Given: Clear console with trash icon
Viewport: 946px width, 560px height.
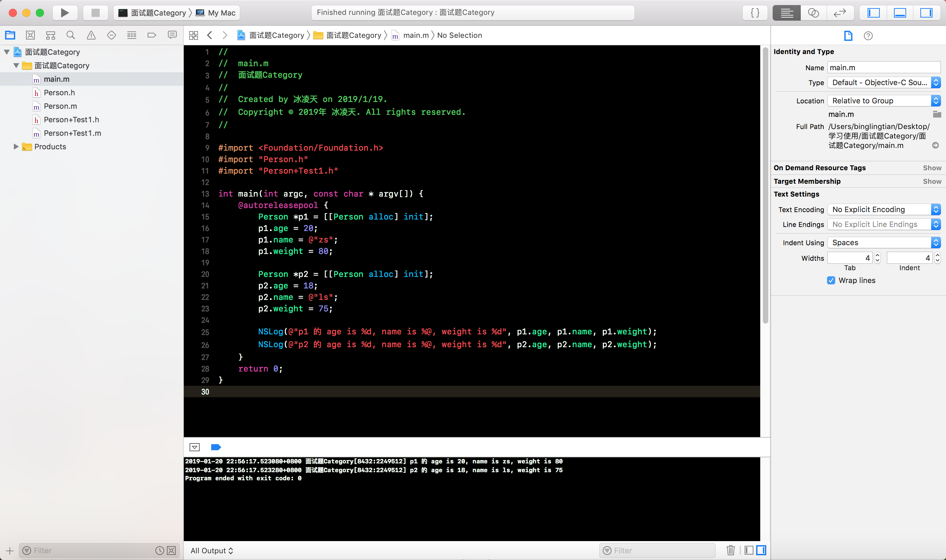Looking at the screenshot, I should coord(730,550).
